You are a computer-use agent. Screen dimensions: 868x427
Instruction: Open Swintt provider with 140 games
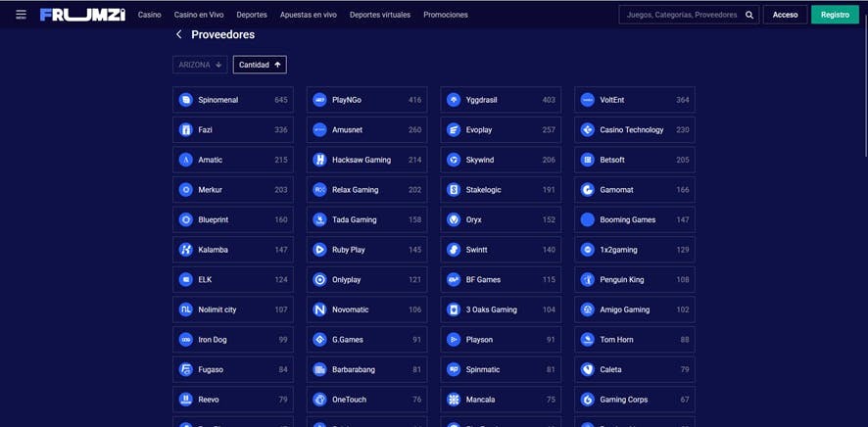[x=501, y=249]
